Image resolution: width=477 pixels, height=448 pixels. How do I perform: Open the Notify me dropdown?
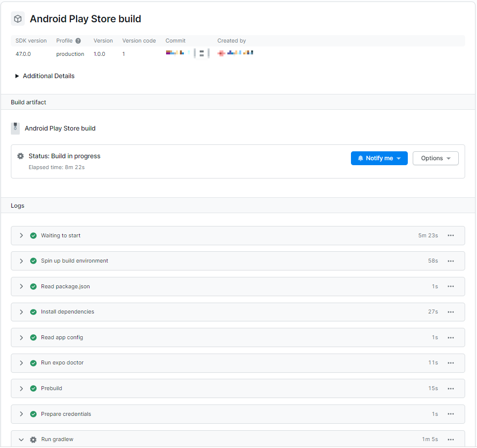tap(379, 158)
